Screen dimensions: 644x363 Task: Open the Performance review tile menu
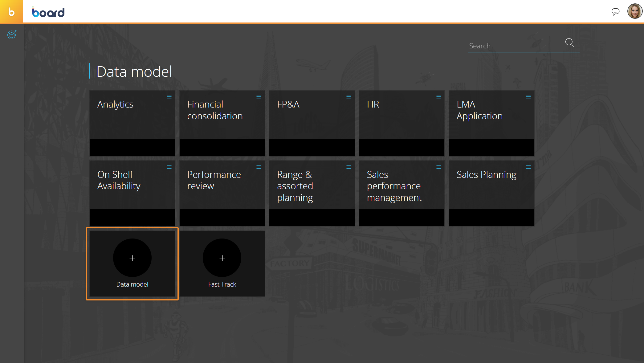pos(259,167)
